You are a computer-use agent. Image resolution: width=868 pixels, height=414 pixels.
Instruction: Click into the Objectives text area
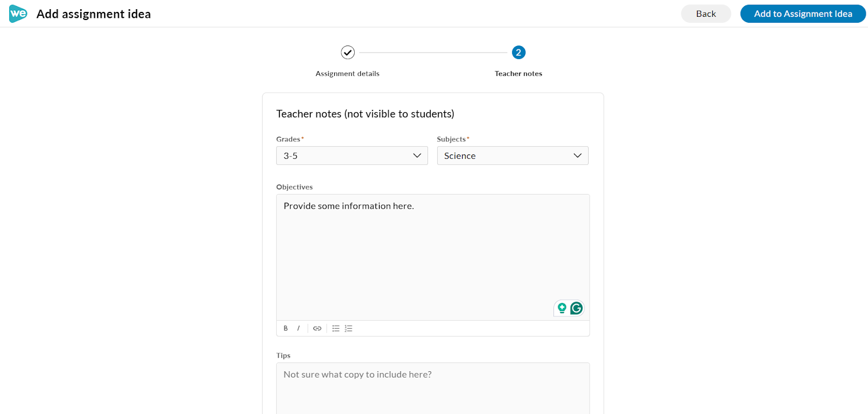coord(433,257)
